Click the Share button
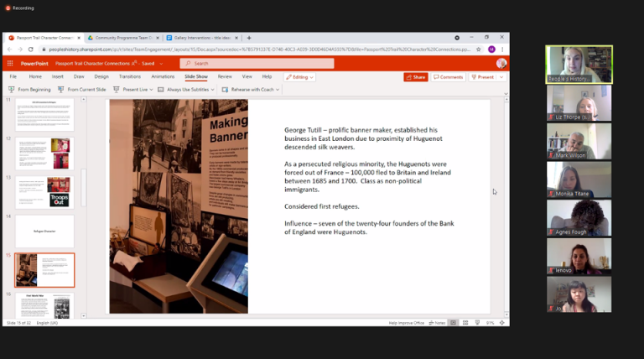 [x=415, y=76]
